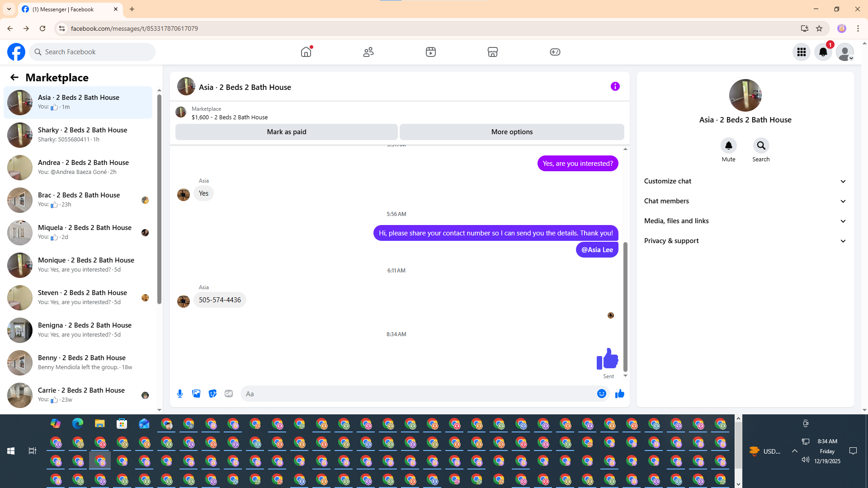This screenshot has width=868, height=488.
Task: Toggle the conversation information panel
Action: [x=615, y=86]
